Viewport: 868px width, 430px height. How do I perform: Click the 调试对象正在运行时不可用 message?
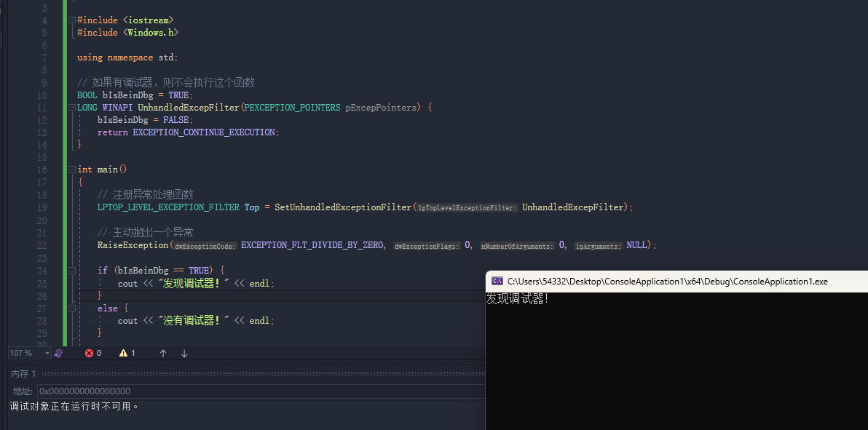[x=74, y=407]
